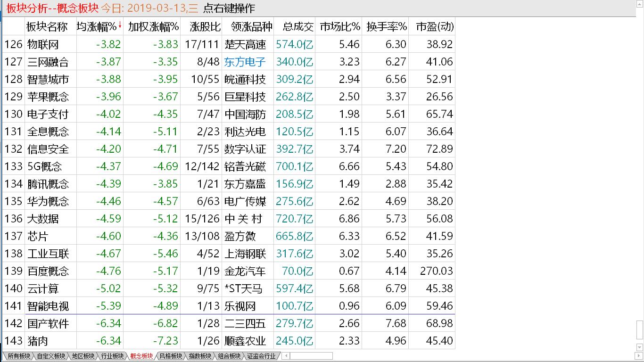Image resolution: width=644 pixels, height=362 pixels.
Task: Click leading stock 中 关 村
Action: tap(244, 219)
